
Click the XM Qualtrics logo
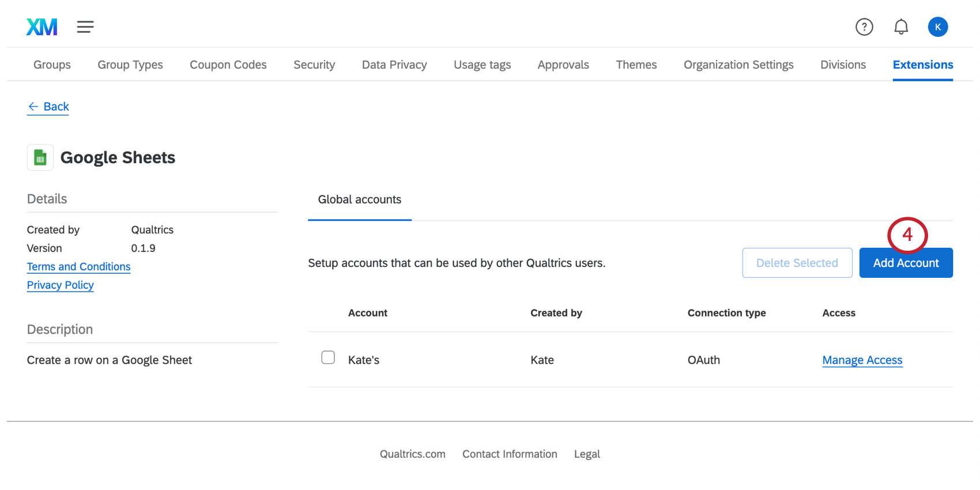coord(42,27)
